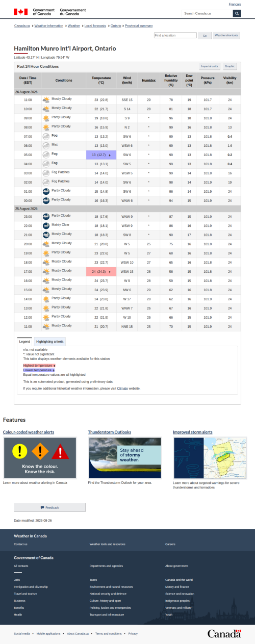Click the Mist icon in the 06:00 row
The image size is (255, 644).
click(46, 145)
